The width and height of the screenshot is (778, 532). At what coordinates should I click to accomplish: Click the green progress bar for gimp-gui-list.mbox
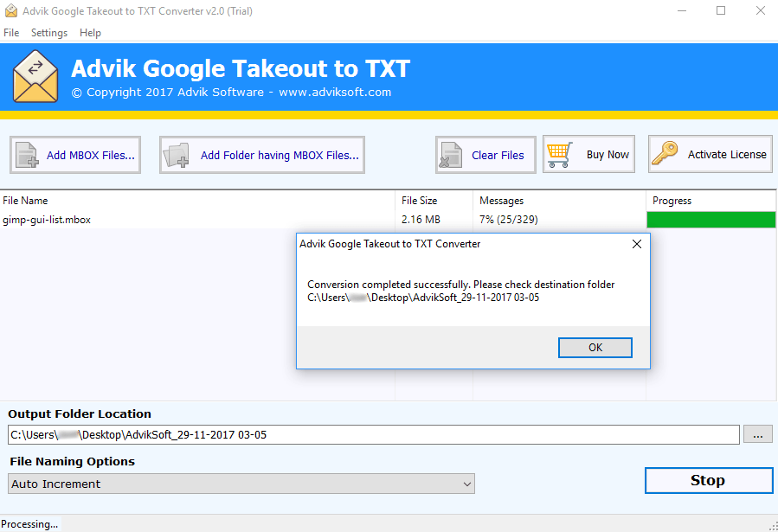(x=711, y=220)
